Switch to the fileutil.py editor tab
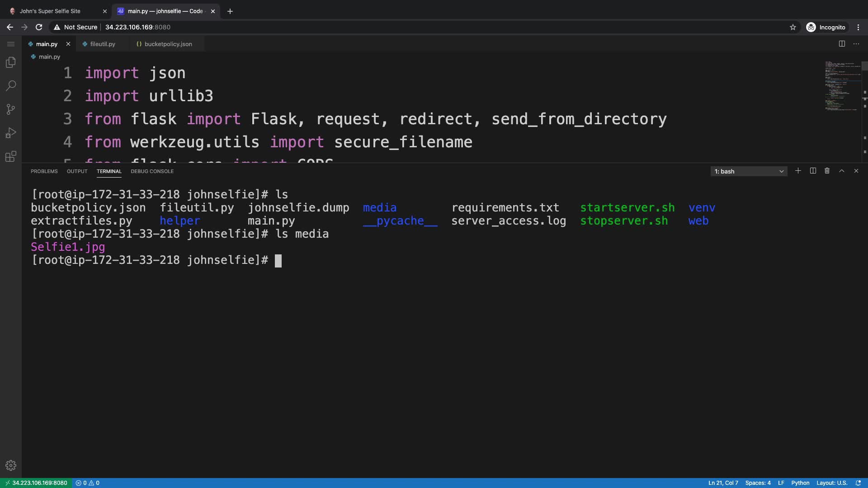 (x=103, y=44)
